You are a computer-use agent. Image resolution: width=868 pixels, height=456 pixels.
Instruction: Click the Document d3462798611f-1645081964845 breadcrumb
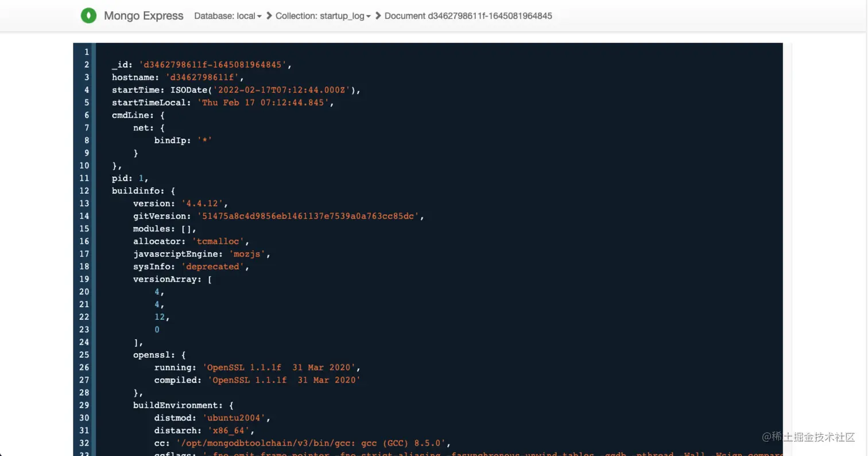[x=468, y=16]
